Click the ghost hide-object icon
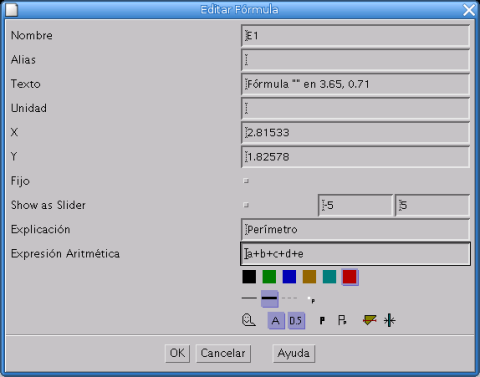Viewport: 480px width, 377px height. point(249,321)
